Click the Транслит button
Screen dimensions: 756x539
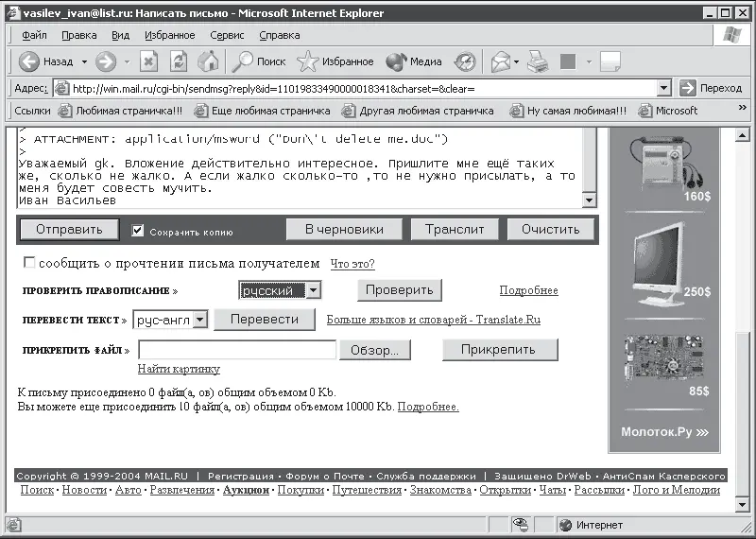[x=455, y=230]
